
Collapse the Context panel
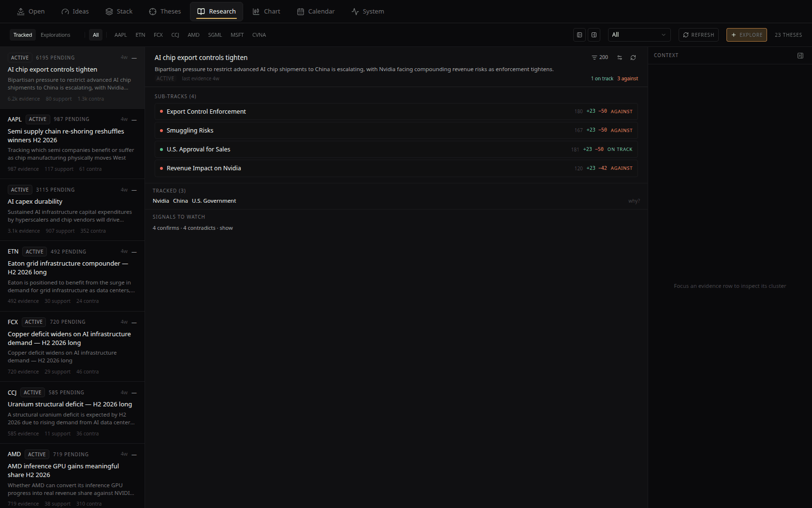800,56
